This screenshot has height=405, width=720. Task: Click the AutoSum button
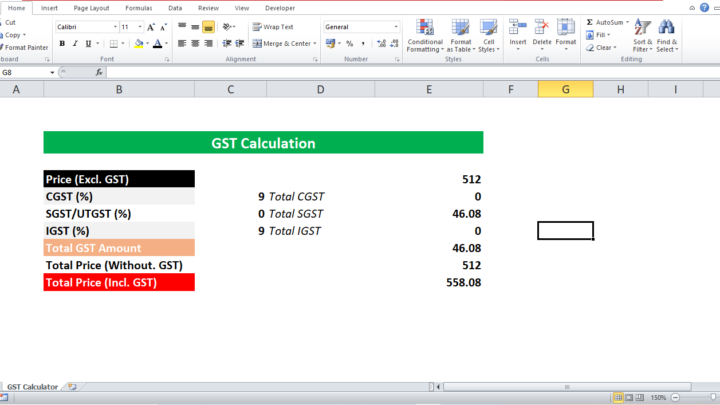(607, 21)
